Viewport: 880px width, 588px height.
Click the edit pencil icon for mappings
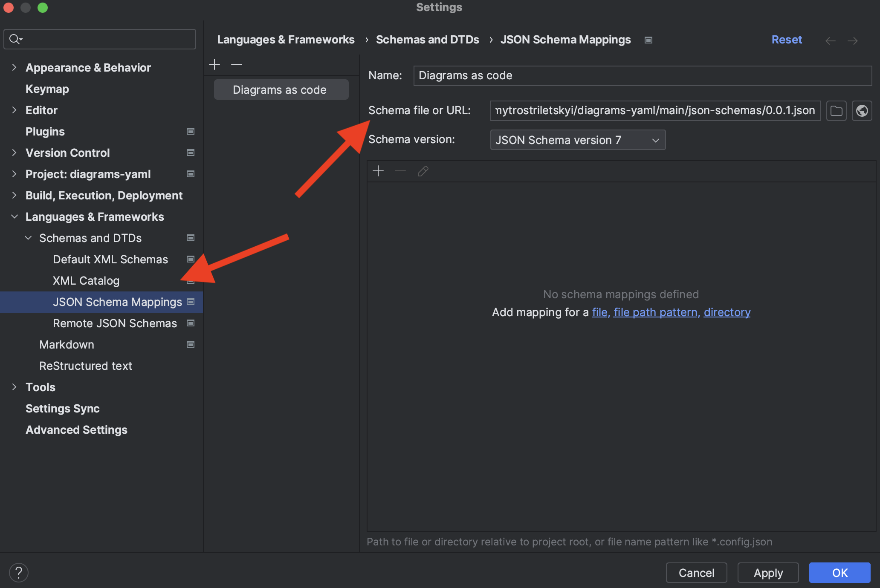(423, 171)
